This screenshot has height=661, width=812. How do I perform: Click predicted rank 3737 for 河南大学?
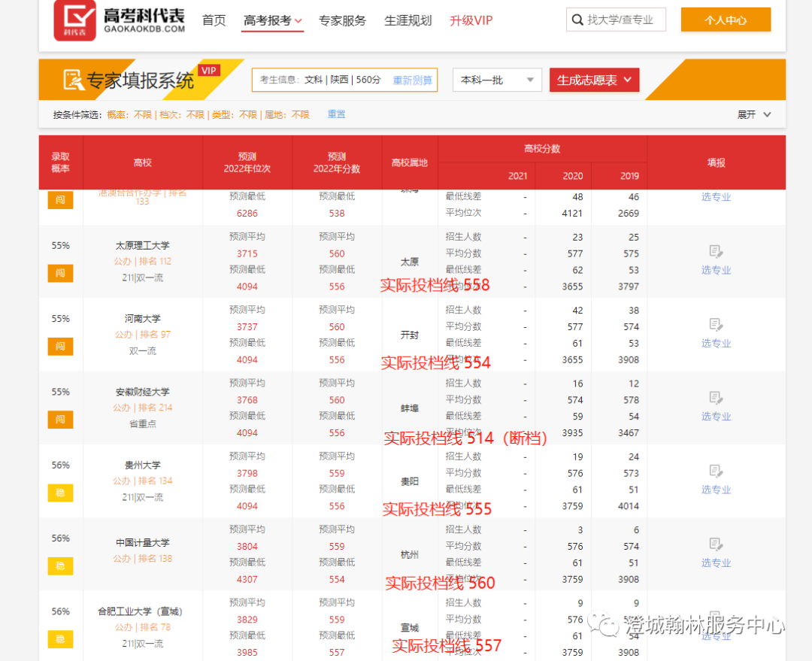[247, 326]
